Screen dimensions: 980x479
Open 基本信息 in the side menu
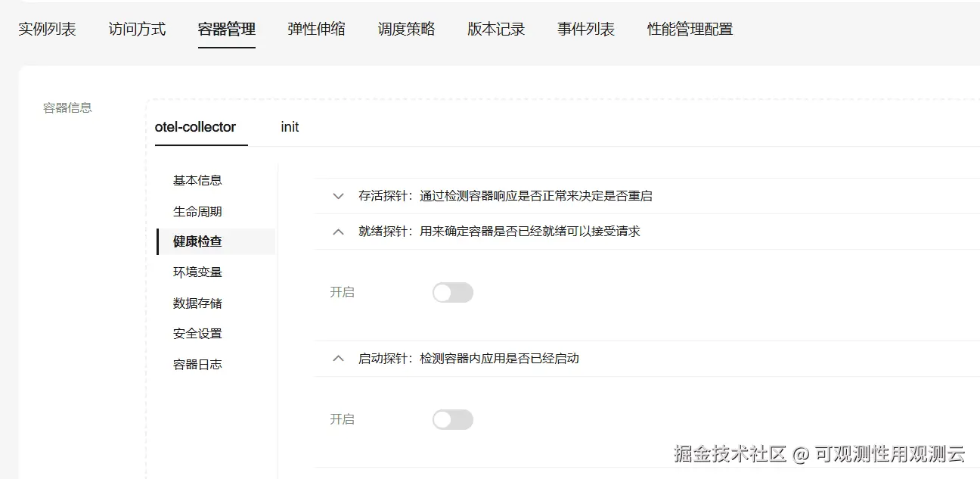coord(197,180)
